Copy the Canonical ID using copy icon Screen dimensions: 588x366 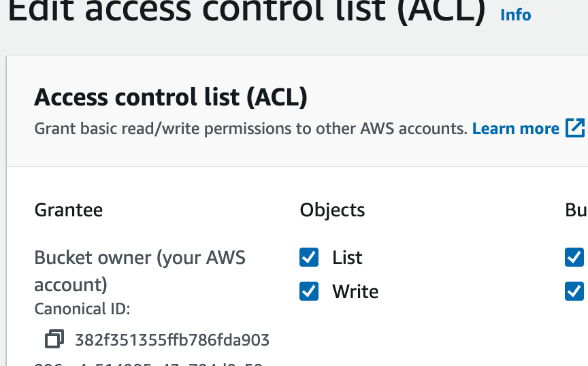click(x=54, y=339)
